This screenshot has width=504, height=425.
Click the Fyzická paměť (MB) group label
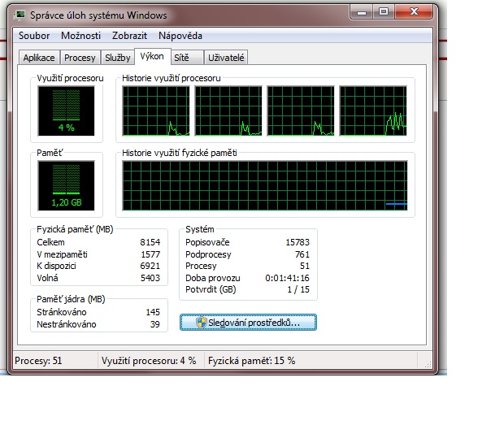[x=75, y=229]
